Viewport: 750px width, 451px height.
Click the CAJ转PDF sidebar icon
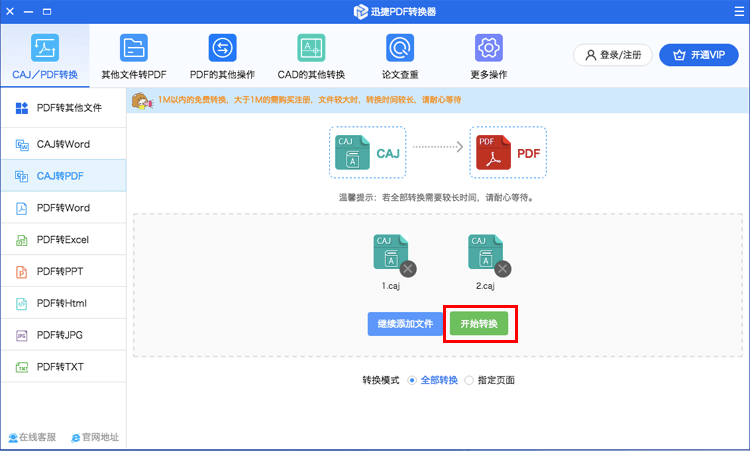tap(22, 176)
